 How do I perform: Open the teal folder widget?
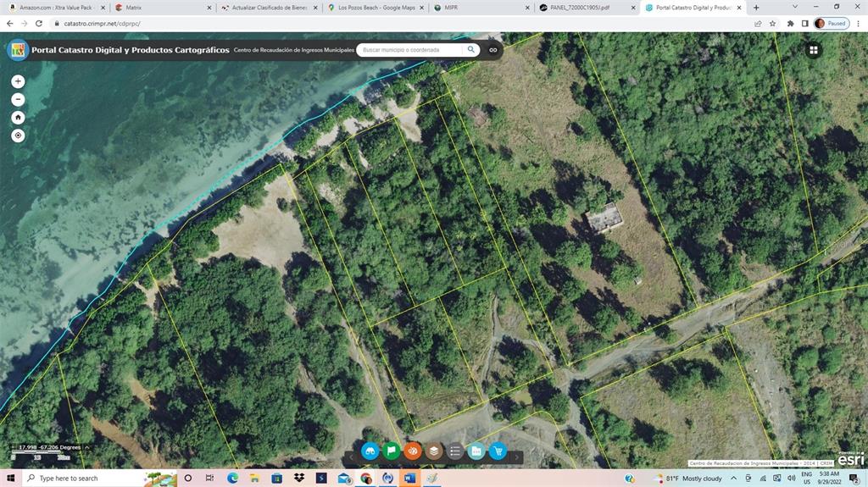476,451
